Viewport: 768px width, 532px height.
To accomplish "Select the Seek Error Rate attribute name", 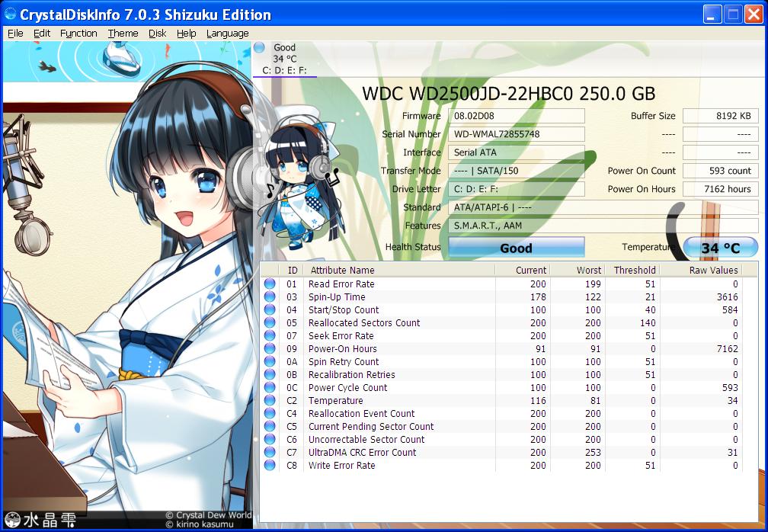I will point(341,335).
